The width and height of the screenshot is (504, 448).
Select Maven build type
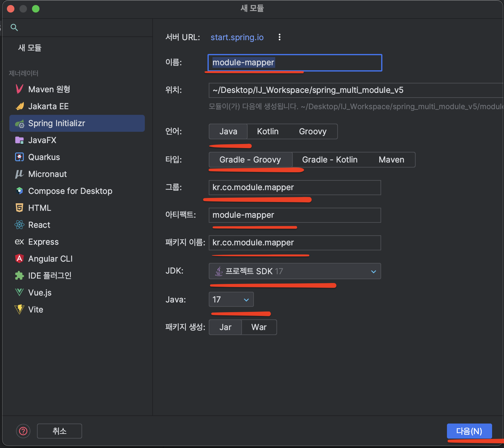tap(391, 160)
